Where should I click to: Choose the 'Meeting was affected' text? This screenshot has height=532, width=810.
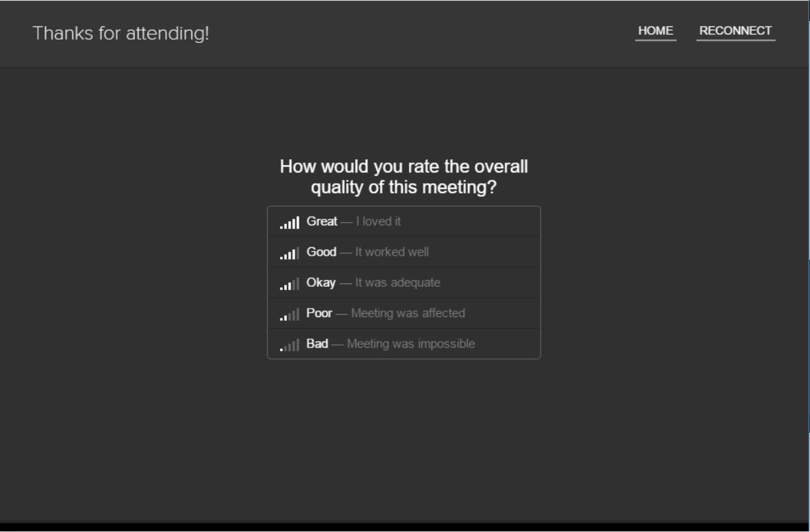click(x=408, y=313)
